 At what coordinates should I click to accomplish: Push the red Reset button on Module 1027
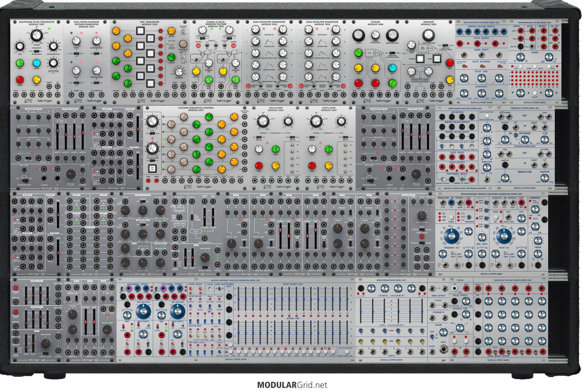pos(156,181)
